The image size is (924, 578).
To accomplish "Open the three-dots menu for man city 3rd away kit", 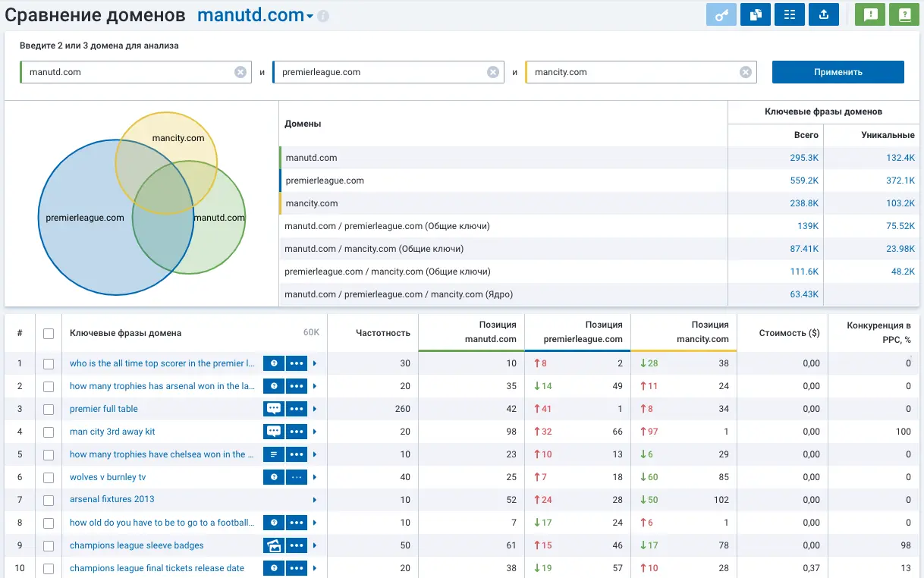I will tap(297, 432).
